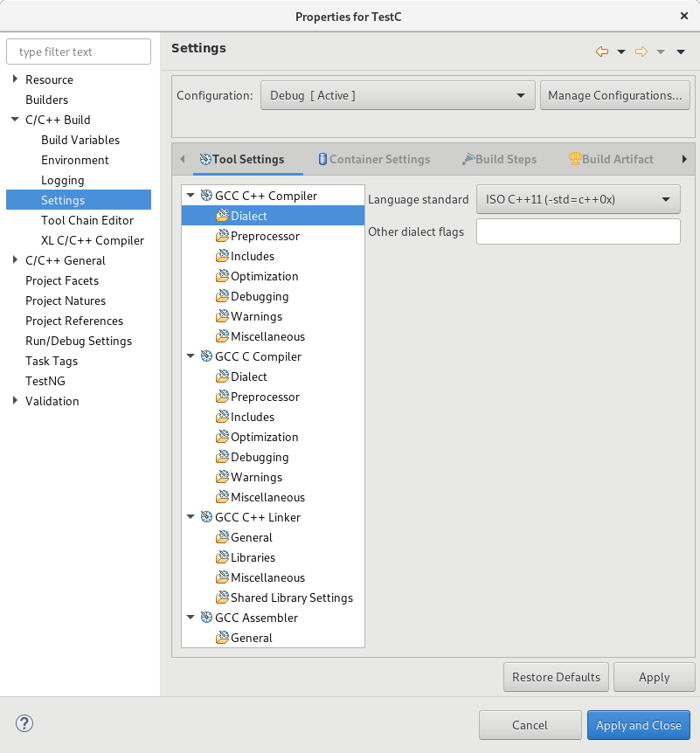Click the Restore Defaults button
Screen dimensions: 700x753
[556, 677]
